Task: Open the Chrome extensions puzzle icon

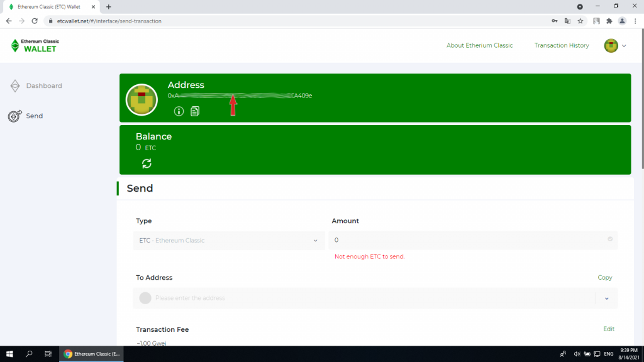Action: [609, 21]
